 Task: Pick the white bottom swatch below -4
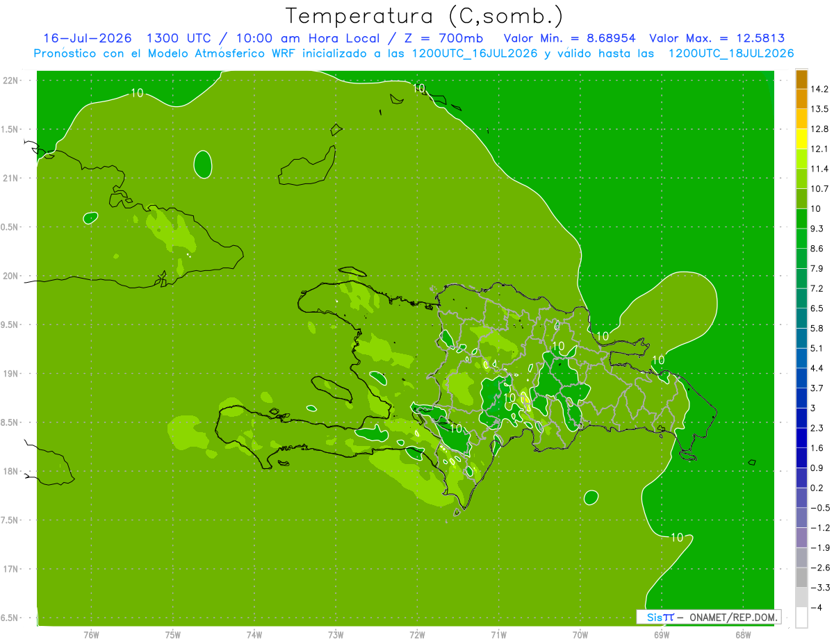click(801, 618)
